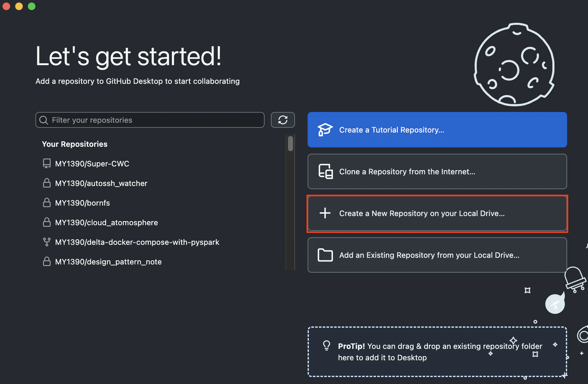Click the plus icon for new repository
The height and width of the screenshot is (384, 588).
pos(325,213)
